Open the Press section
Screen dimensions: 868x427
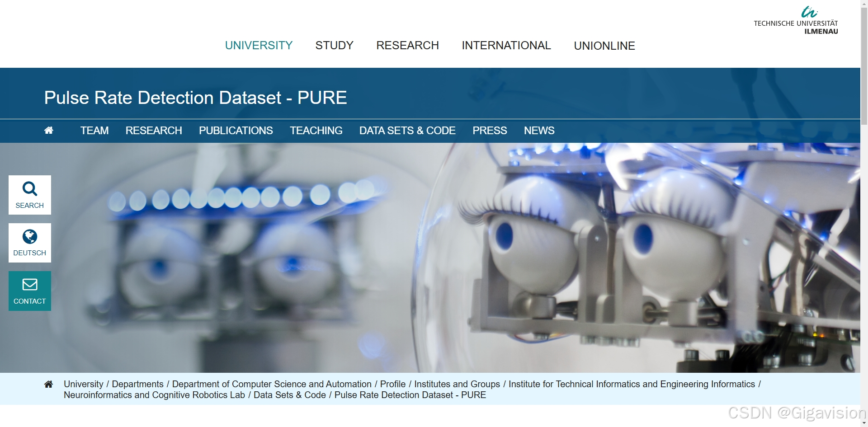(490, 131)
